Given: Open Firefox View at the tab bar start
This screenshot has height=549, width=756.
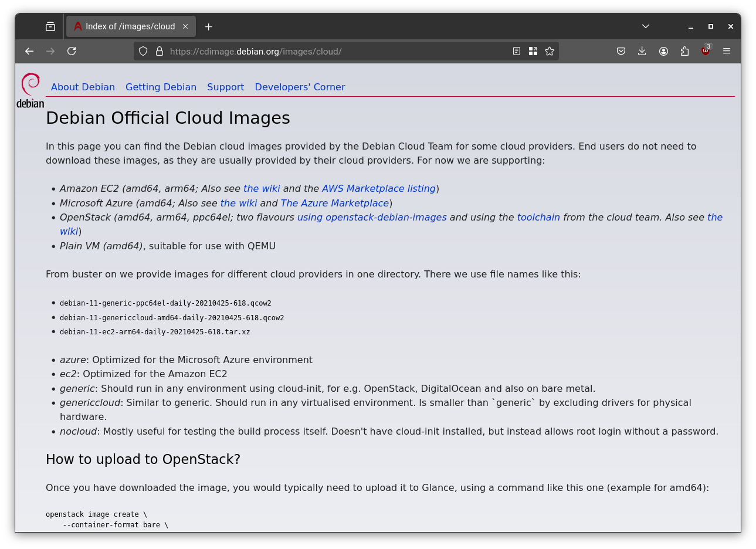Looking at the screenshot, I should tap(50, 26).
